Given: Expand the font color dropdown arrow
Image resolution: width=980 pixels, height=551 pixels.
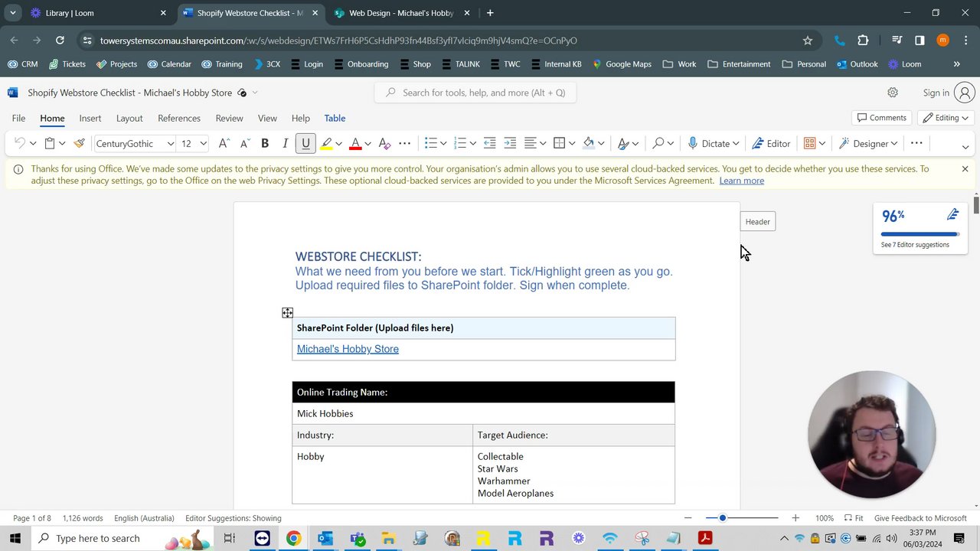Looking at the screenshot, I should point(367,144).
